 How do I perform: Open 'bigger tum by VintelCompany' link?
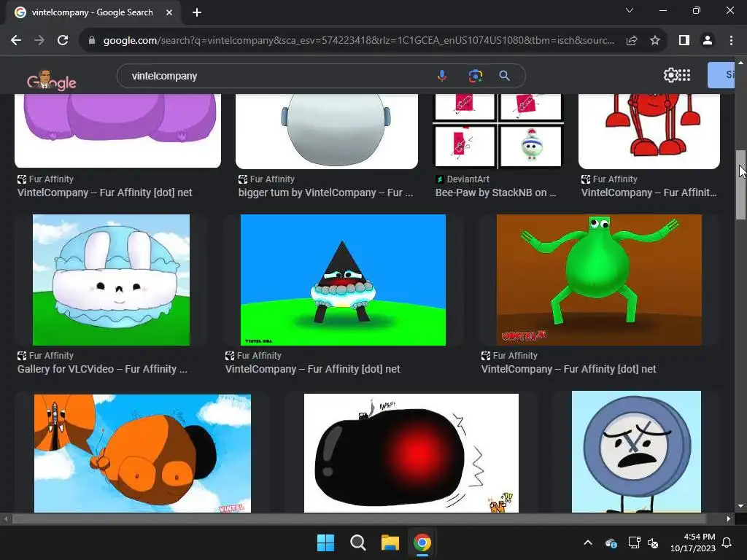(326, 192)
